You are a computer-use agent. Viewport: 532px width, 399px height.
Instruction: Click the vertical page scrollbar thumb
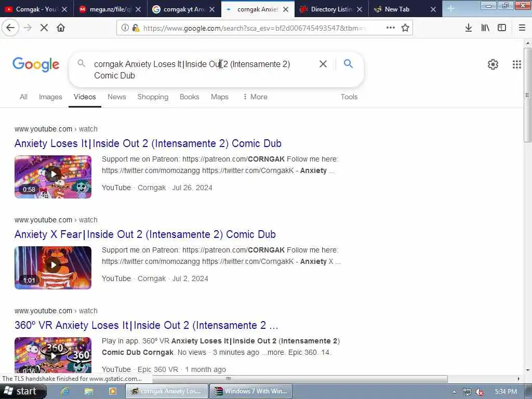pos(527,95)
